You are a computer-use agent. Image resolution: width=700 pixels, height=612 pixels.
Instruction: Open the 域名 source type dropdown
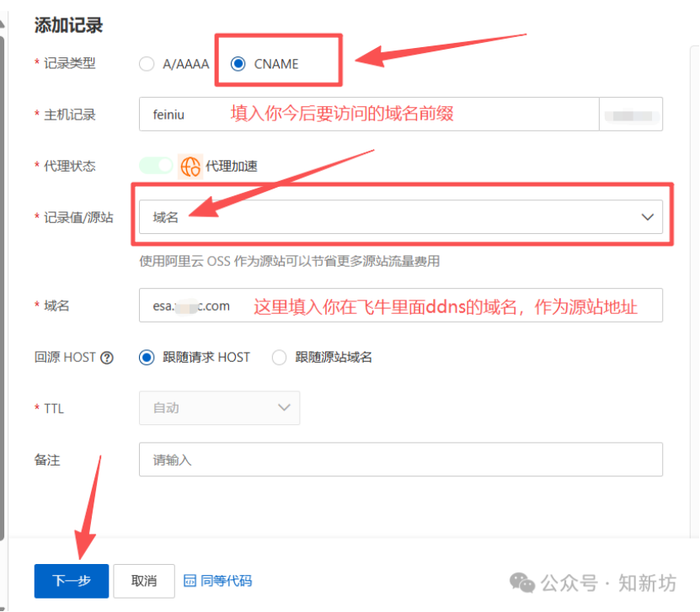click(x=400, y=216)
